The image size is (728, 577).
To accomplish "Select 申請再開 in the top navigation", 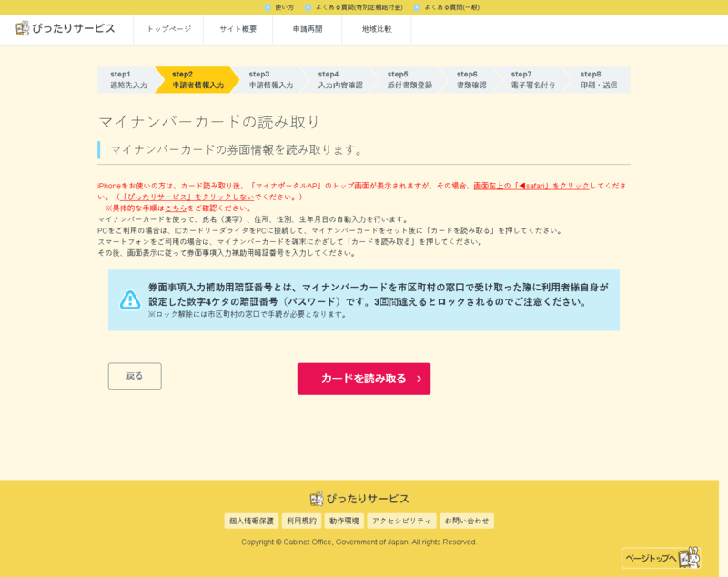I will click(308, 29).
